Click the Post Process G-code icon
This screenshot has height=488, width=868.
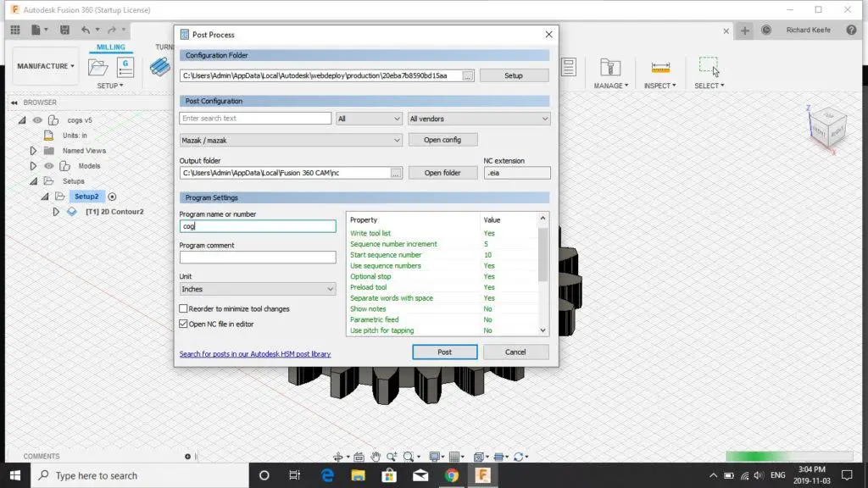click(x=125, y=68)
